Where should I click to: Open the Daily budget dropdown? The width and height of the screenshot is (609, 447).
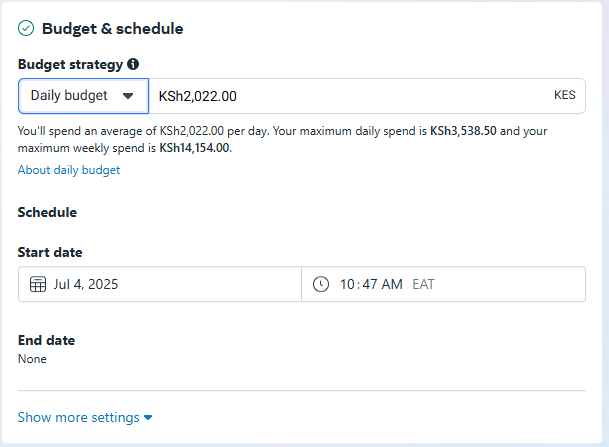[x=84, y=96]
